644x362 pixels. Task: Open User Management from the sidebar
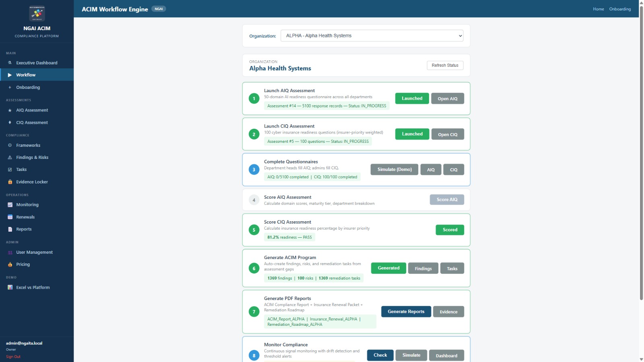pyautogui.click(x=34, y=252)
